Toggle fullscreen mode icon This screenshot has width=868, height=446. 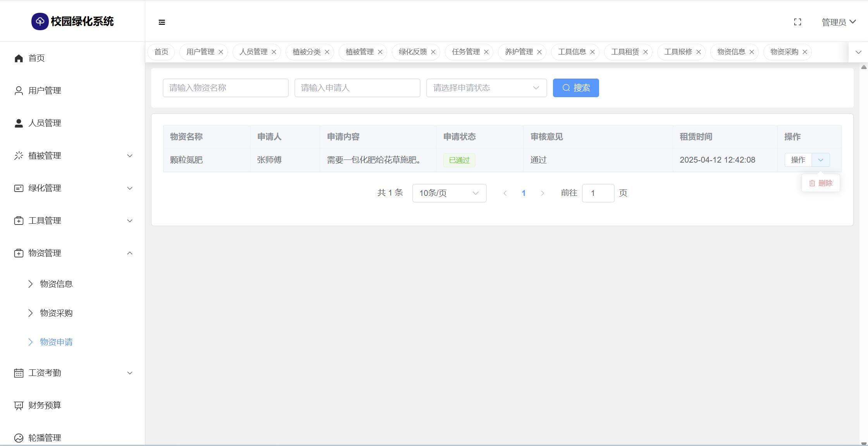click(797, 22)
